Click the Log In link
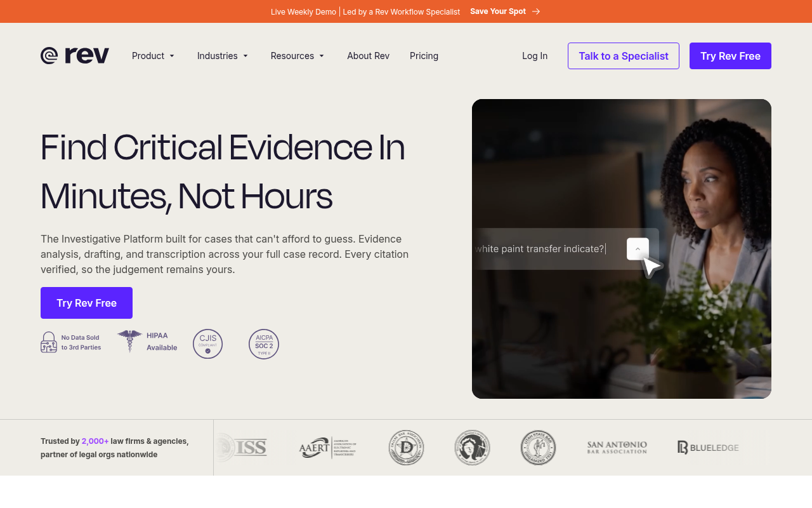 [x=535, y=56]
